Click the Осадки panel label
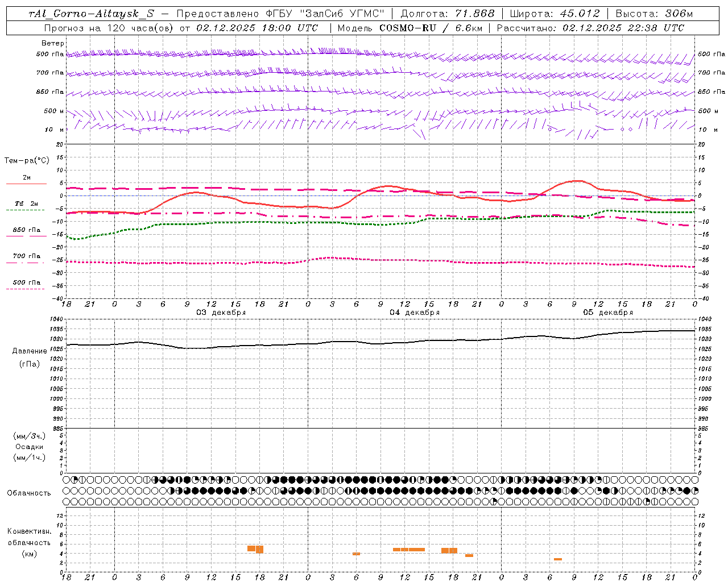728x582 pixels. (x=30, y=447)
